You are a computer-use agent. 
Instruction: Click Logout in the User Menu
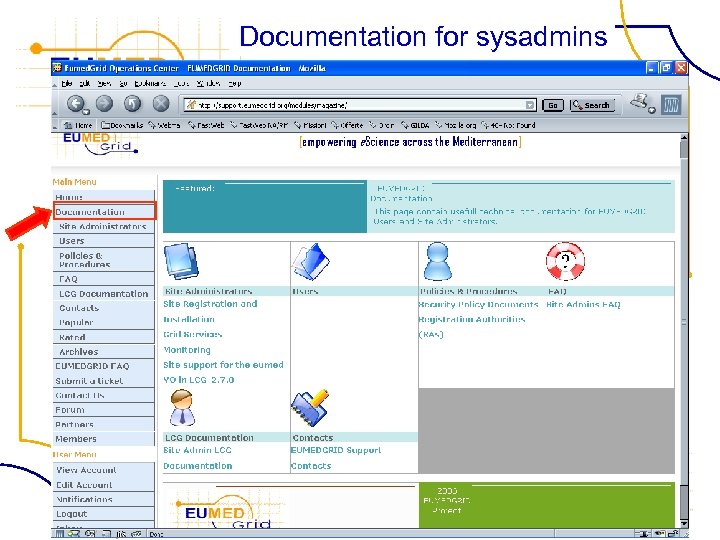pos(104,514)
